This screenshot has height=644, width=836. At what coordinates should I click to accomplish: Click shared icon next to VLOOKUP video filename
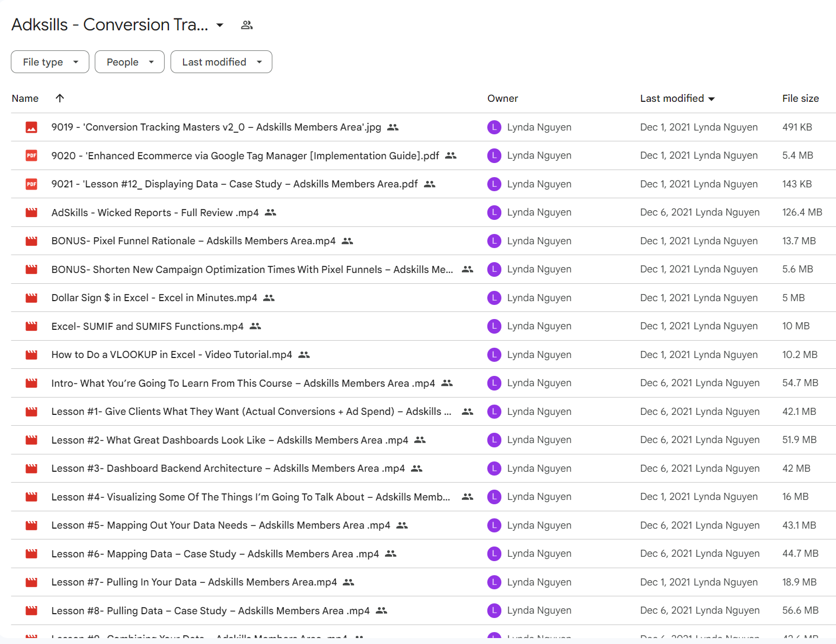(x=304, y=355)
